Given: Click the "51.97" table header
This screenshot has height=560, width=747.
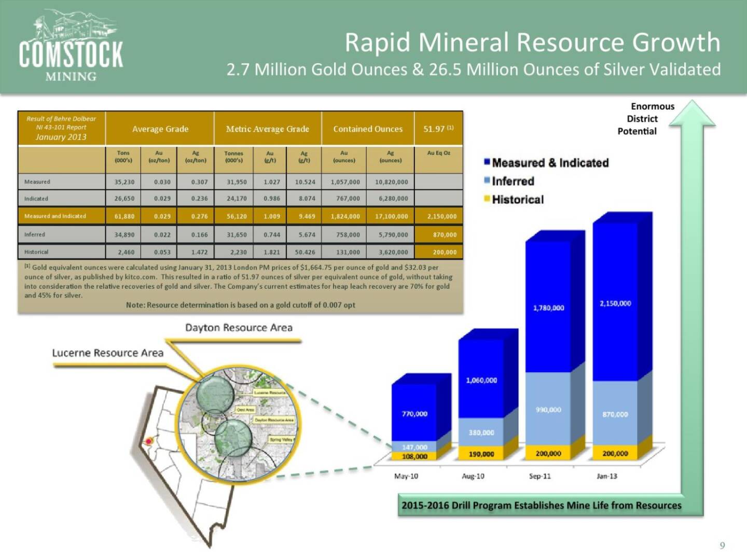Looking at the screenshot, I should 438,129.
